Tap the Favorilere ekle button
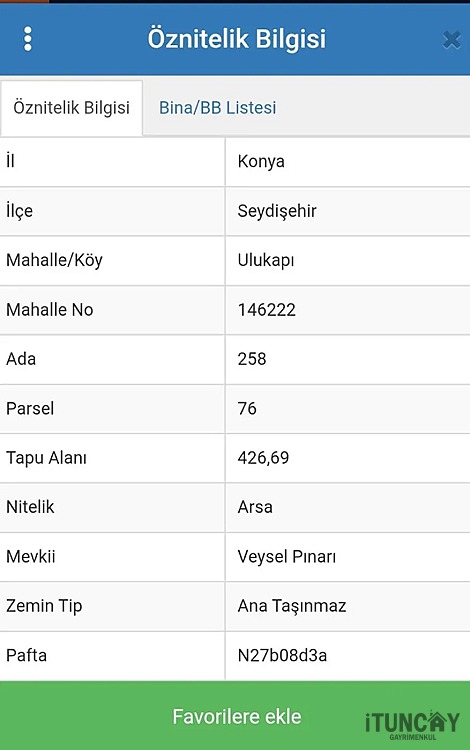This screenshot has height=750, width=470. coord(235,716)
